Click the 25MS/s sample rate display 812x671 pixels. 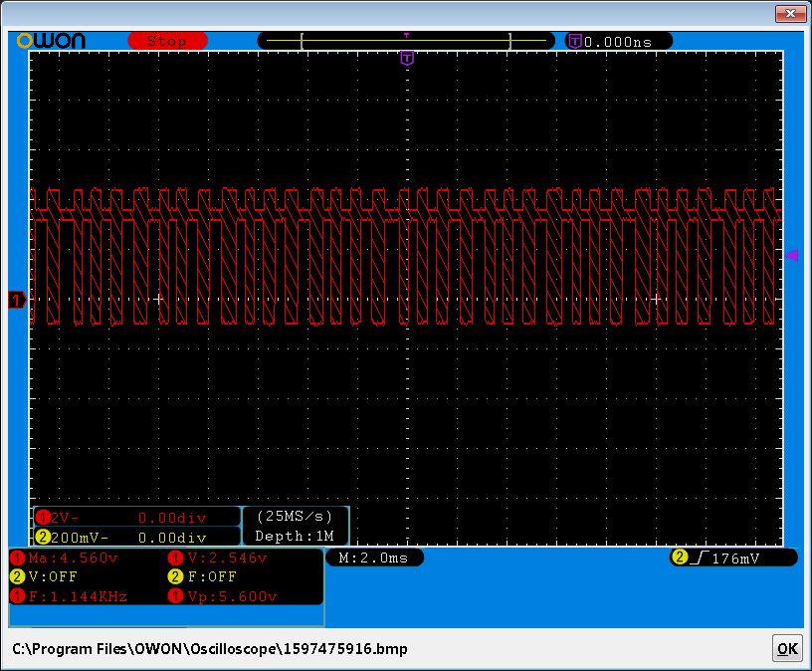(295, 517)
